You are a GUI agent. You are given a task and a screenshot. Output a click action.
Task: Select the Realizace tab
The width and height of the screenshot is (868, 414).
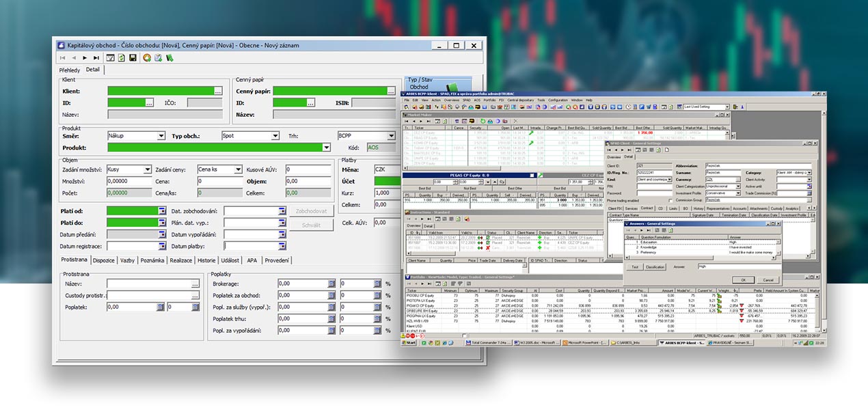181,260
